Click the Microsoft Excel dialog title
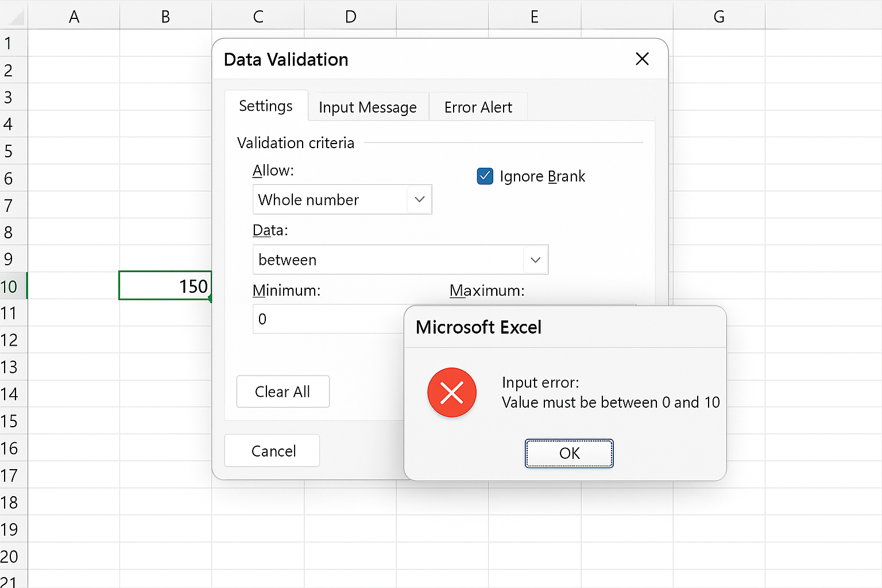882x588 pixels. click(x=478, y=327)
